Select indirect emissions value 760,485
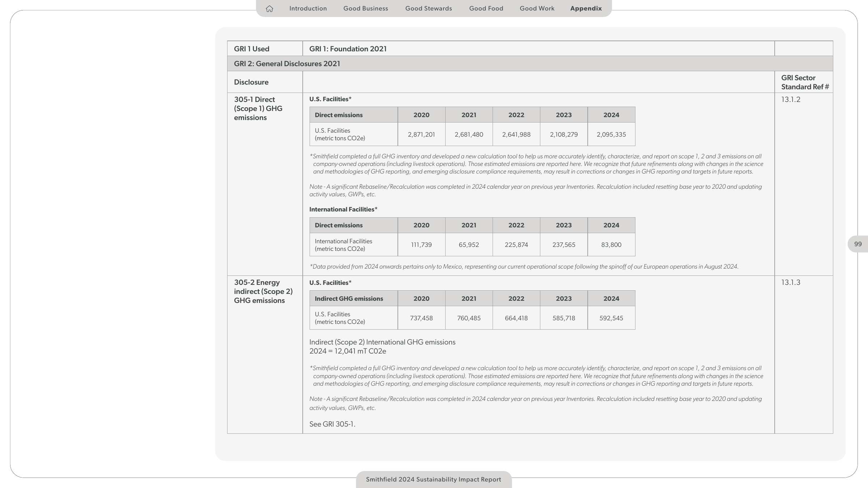Screen dimensions: 868x488 [469, 318]
